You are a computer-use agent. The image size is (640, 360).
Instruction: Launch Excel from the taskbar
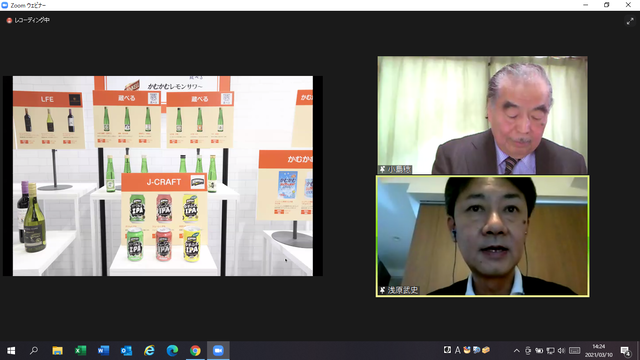[x=80, y=351]
